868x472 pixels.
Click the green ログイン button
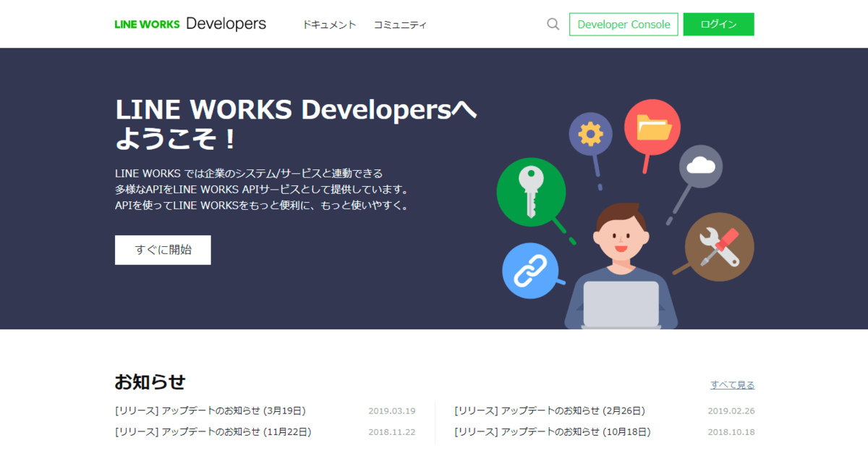click(x=718, y=24)
